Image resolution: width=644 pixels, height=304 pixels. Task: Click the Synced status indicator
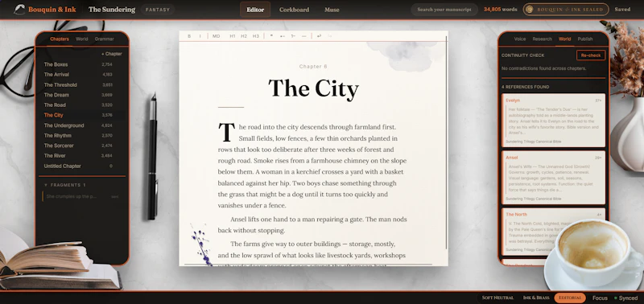coord(626,298)
